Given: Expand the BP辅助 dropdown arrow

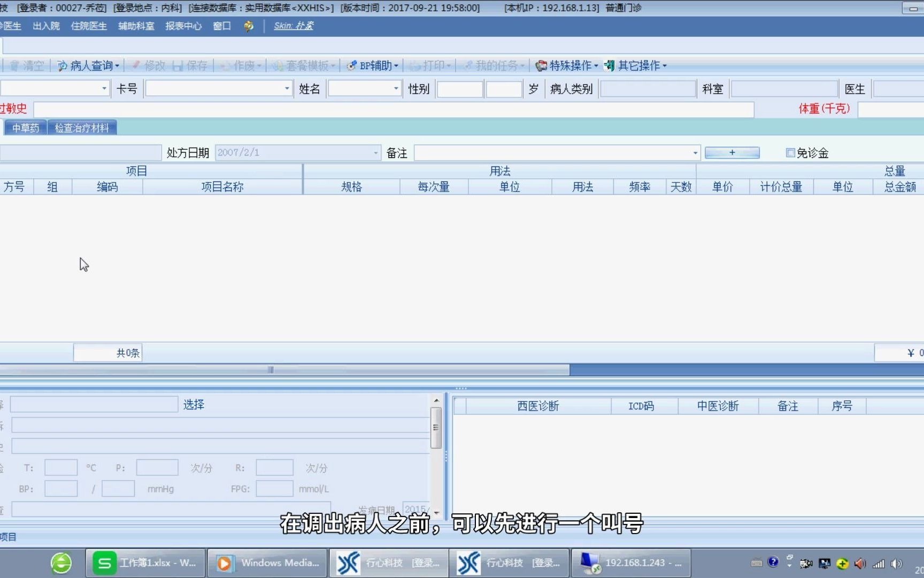Looking at the screenshot, I should (x=396, y=66).
